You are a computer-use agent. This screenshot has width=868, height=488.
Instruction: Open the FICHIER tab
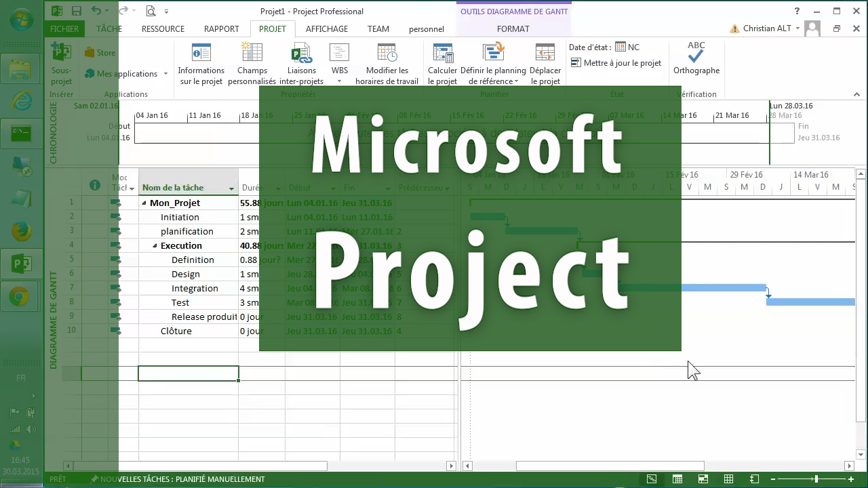click(64, 29)
